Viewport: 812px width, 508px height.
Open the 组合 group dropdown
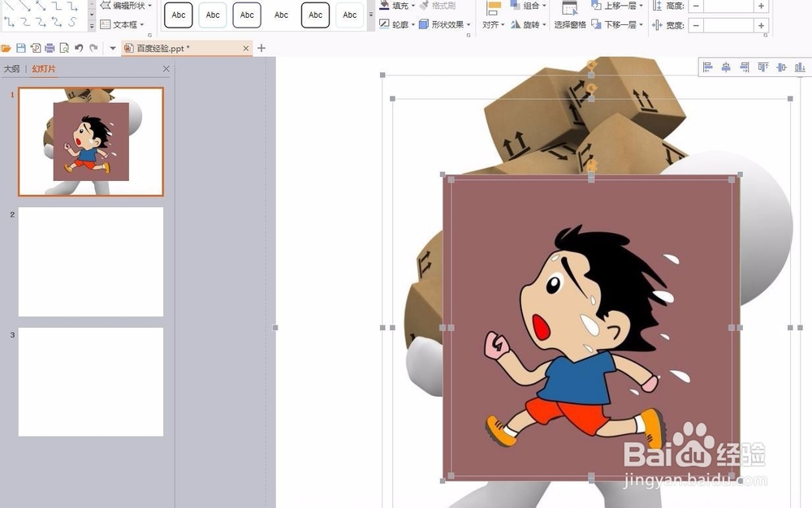529,6
